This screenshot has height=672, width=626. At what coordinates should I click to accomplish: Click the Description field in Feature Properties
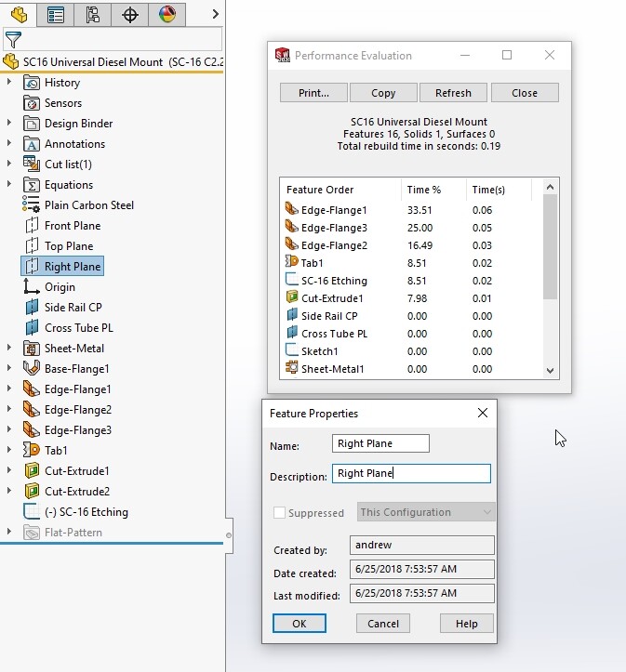click(411, 473)
